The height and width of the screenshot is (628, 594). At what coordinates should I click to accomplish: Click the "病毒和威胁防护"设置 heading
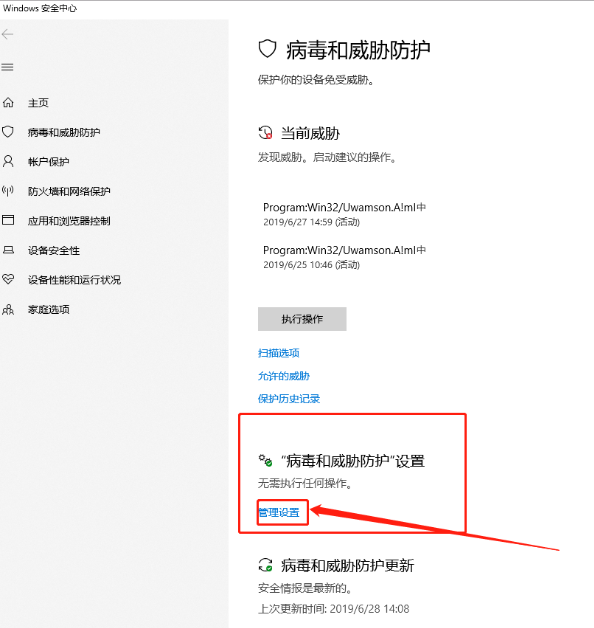pos(353,461)
